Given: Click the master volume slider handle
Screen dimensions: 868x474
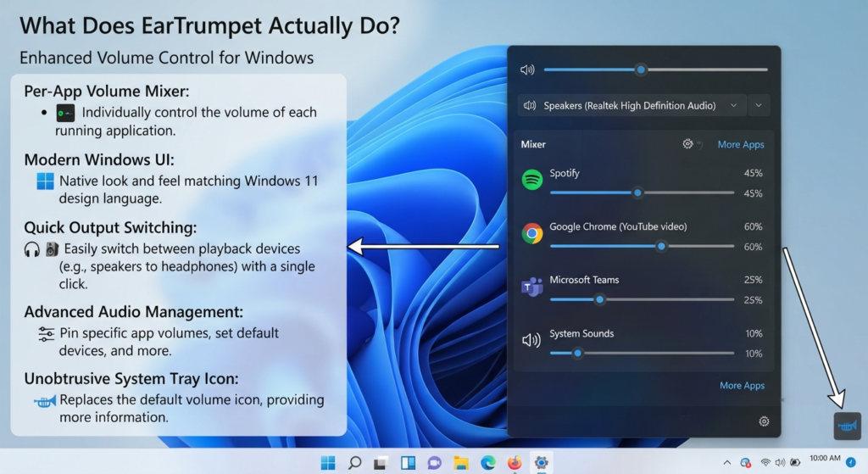Looking at the screenshot, I should point(641,70).
